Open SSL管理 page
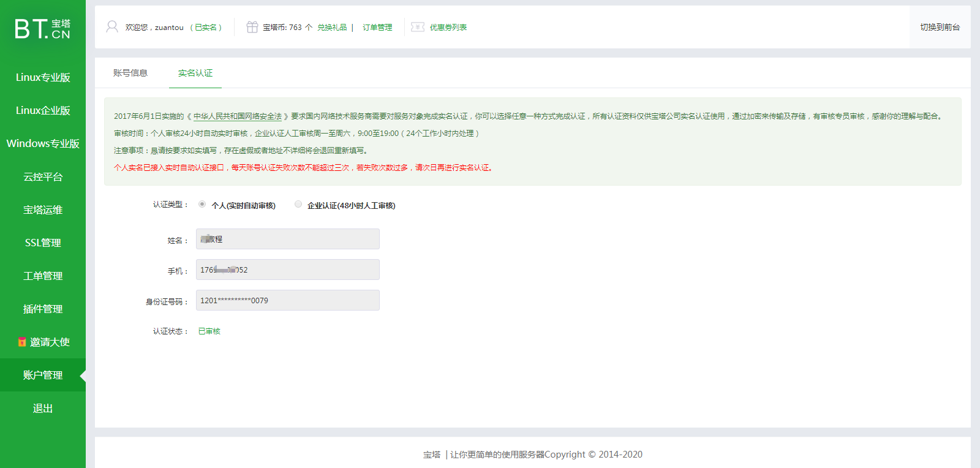Image resolution: width=980 pixels, height=468 pixels. [x=43, y=243]
